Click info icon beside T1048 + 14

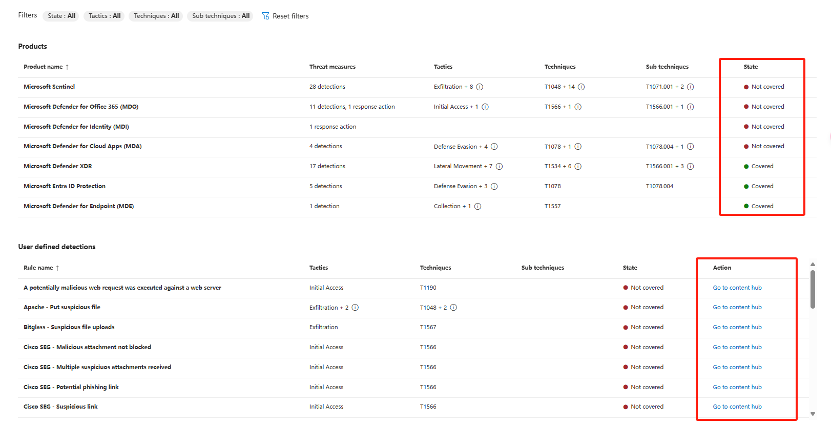[582, 87]
